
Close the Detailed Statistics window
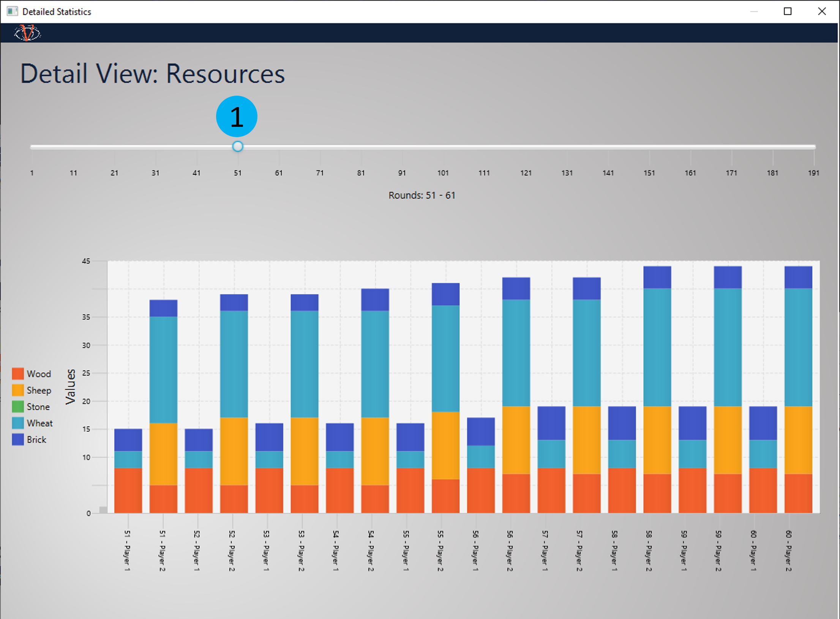(x=822, y=11)
